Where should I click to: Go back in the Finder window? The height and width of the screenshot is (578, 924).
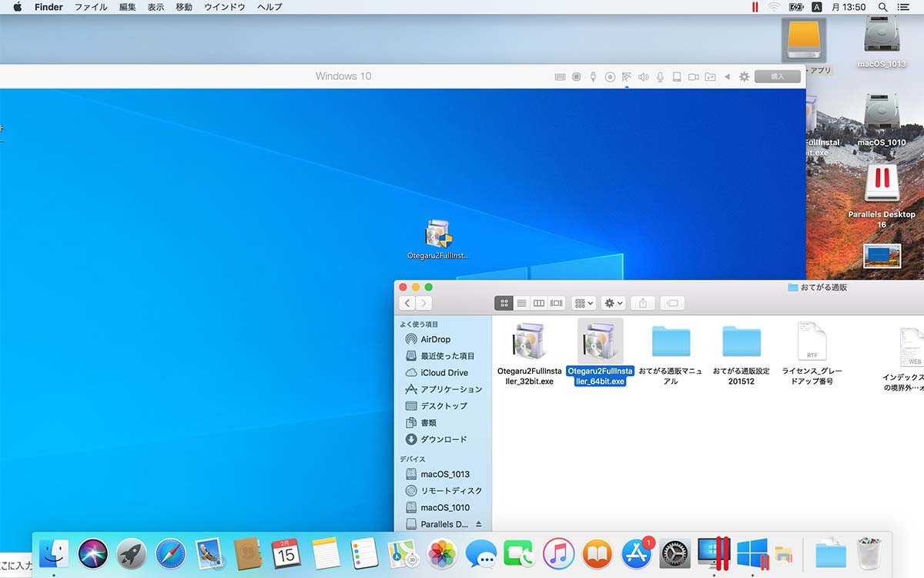(408, 304)
